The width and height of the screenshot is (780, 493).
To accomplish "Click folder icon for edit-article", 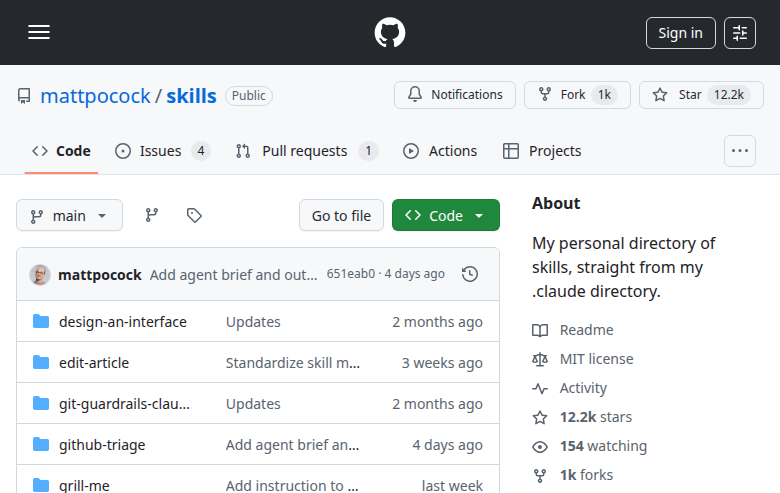I will 41,362.
